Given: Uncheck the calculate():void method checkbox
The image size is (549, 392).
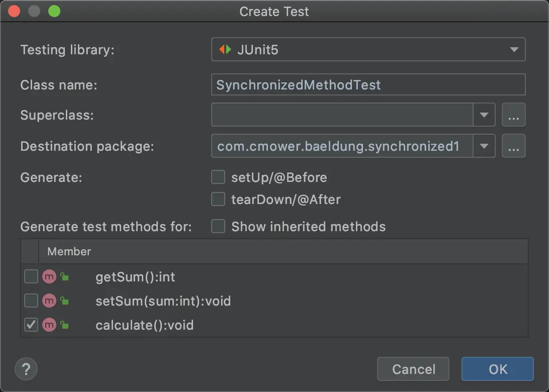Looking at the screenshot, I should pyautogui.click(x=31, y=325).
